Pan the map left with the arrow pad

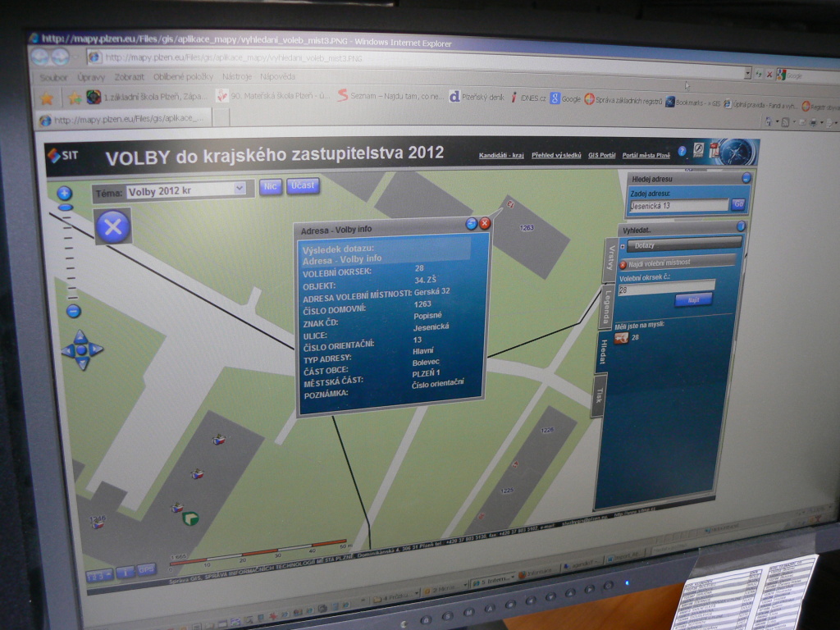point(68,351)
